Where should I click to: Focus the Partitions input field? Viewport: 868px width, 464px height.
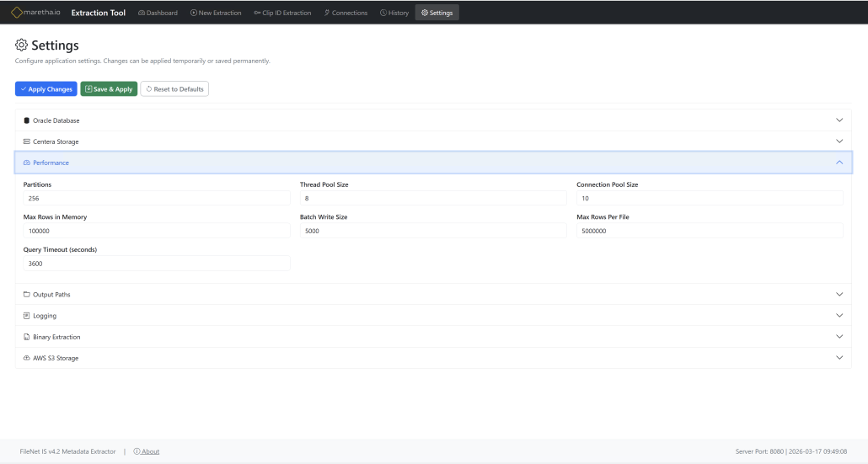click(x=157, y=198)
